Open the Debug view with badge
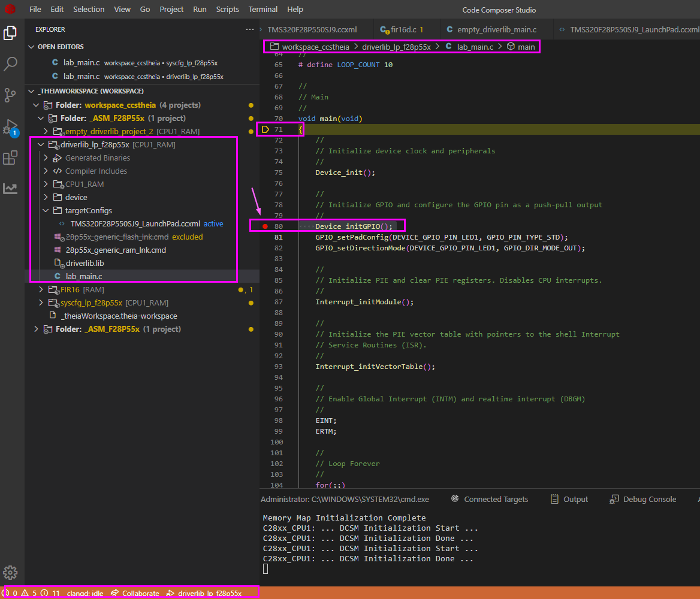Screen dimensions: 700x599 (10, 127)
